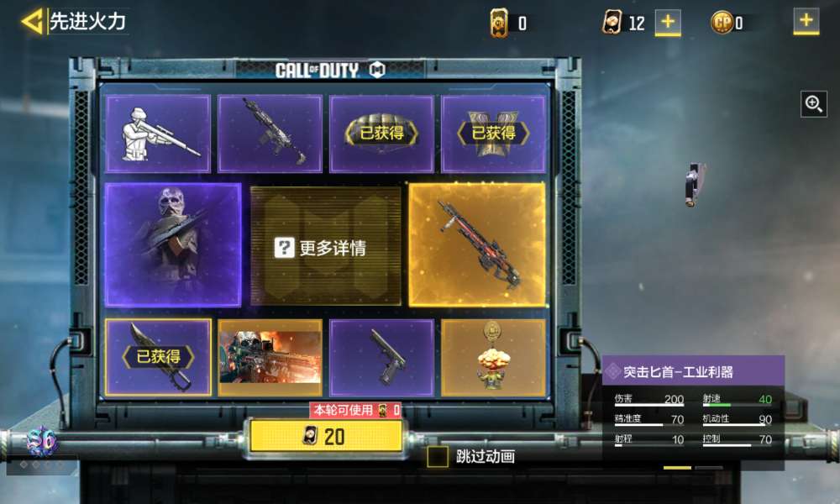This screenshot has width=840, height=504.
Task: Select the obtained parachute reward tile
Action: point(381,134)
